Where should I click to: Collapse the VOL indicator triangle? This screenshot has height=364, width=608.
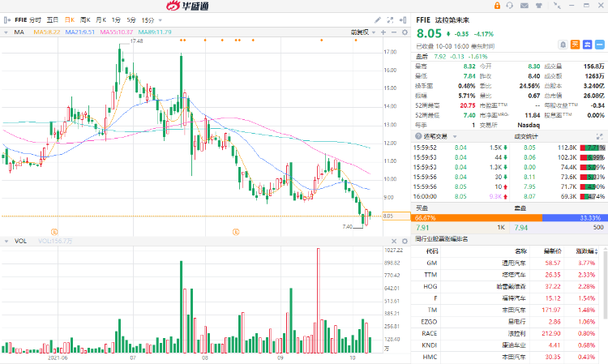pyautogui.click(x=6, y=241)
